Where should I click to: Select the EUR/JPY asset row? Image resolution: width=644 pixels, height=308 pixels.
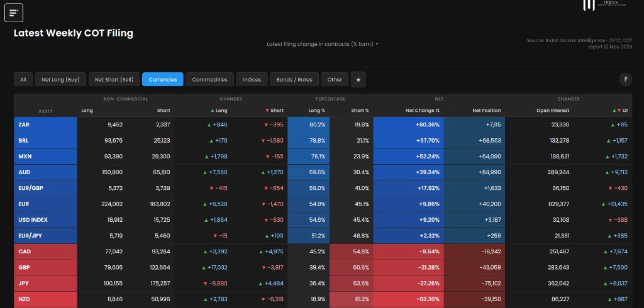323,236
